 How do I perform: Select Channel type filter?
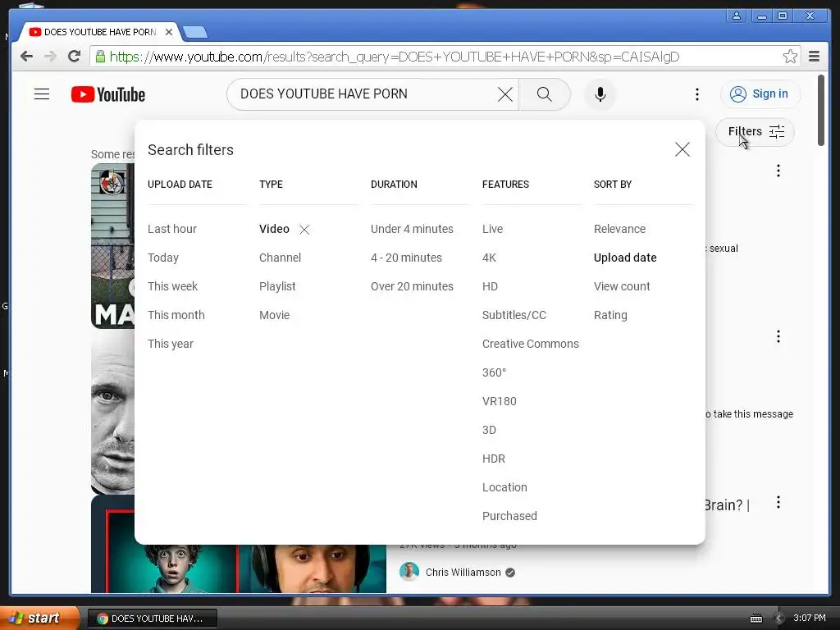[281, 258]
